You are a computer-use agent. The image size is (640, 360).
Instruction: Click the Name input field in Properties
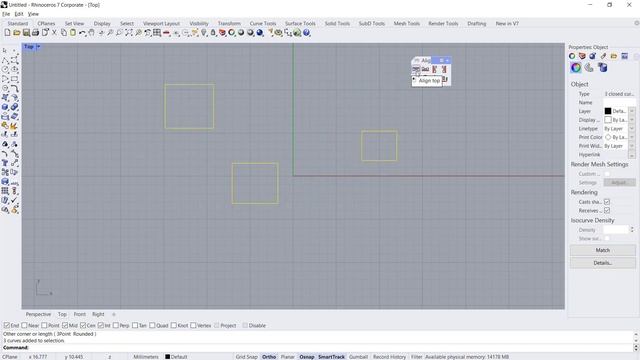619,102
